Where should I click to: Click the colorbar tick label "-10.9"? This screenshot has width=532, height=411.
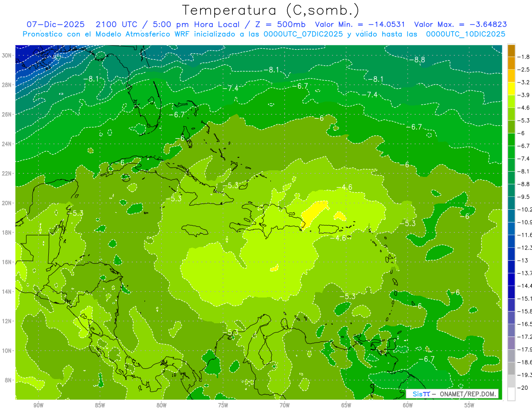coord(525,222)
